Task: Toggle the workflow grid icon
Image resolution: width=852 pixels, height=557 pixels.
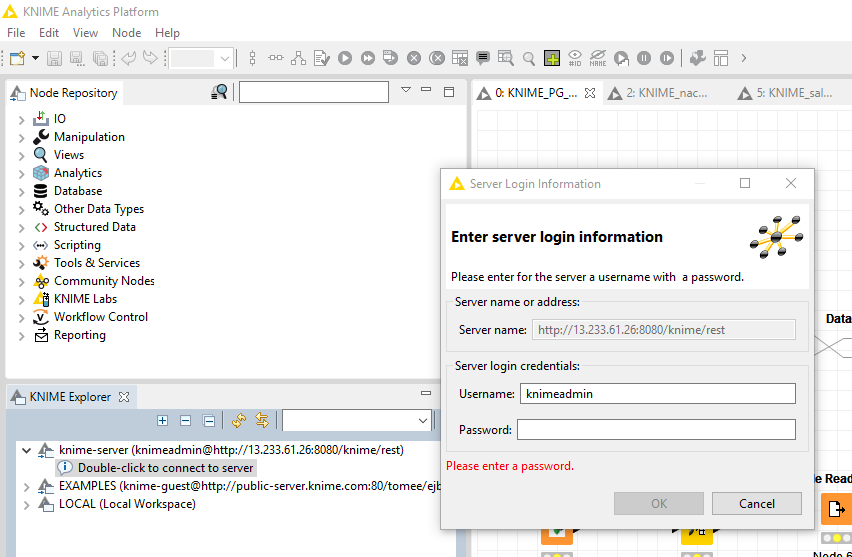Action: [x=552, y=59]
